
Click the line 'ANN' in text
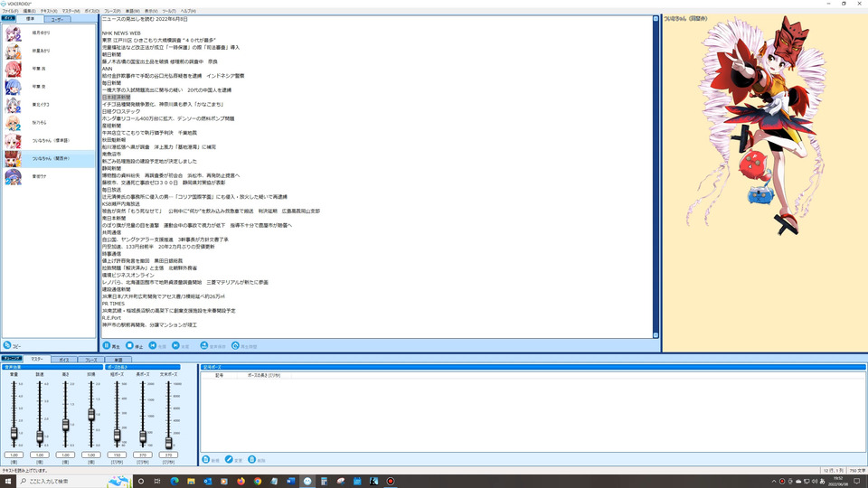tap(107, 69)
